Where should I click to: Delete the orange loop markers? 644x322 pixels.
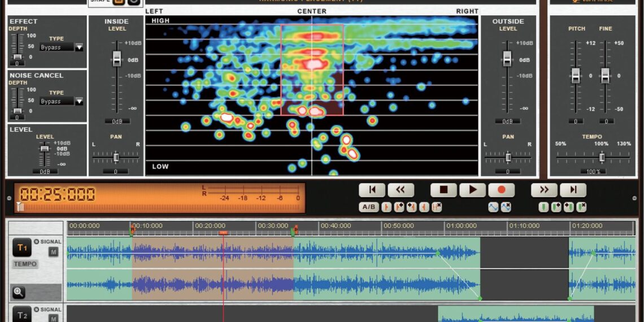click(437, 207)
